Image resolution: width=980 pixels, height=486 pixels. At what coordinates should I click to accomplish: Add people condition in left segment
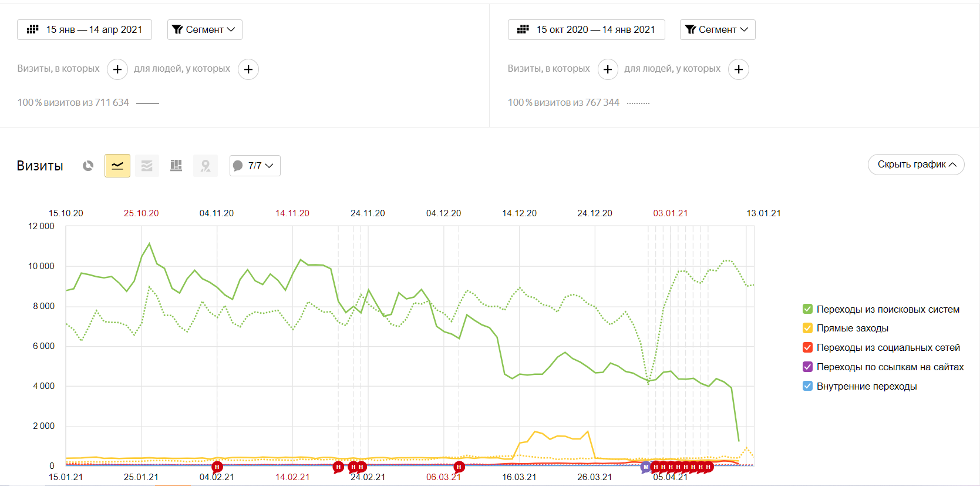[x=248, y=69]
